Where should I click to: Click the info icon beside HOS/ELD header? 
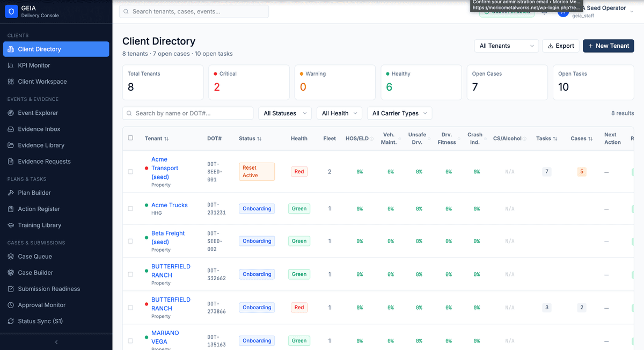point(371,138)
